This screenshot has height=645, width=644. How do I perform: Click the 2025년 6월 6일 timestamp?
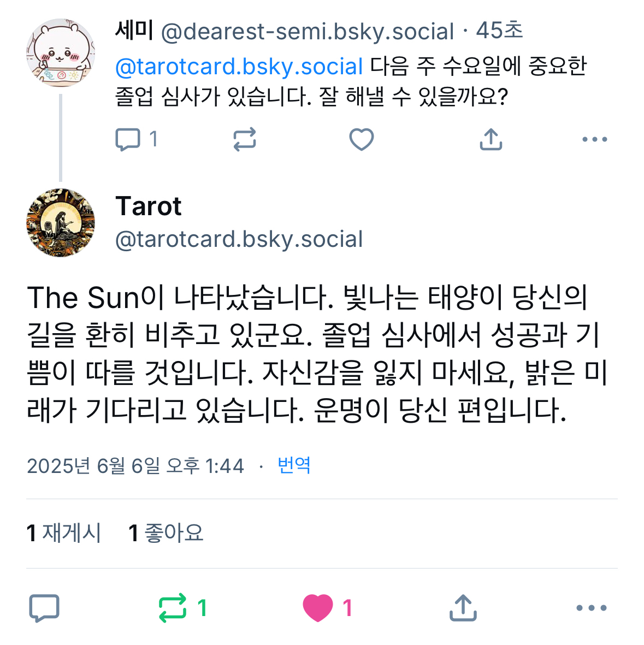pyautogui.click(x=135, y=466)
